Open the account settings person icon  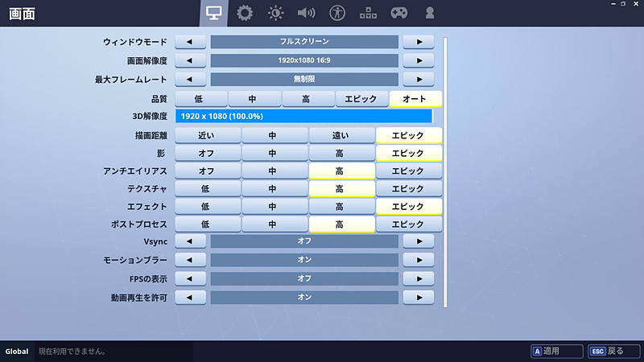tap(430, 13)
